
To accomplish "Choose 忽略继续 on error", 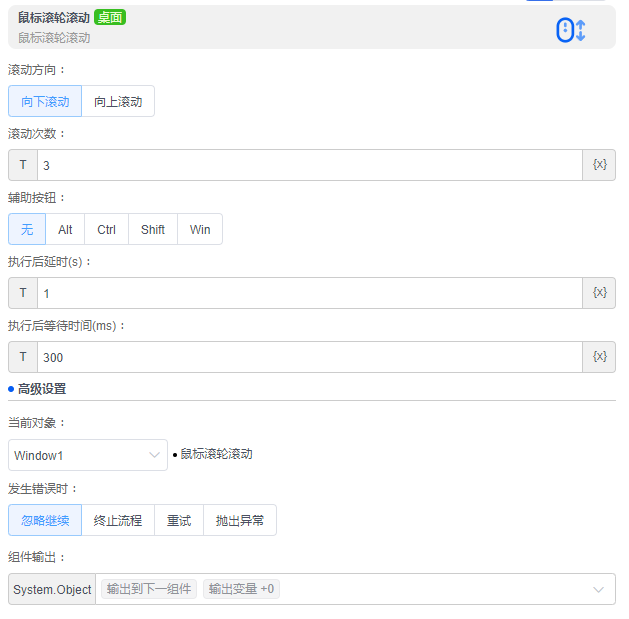I will 45,520.
